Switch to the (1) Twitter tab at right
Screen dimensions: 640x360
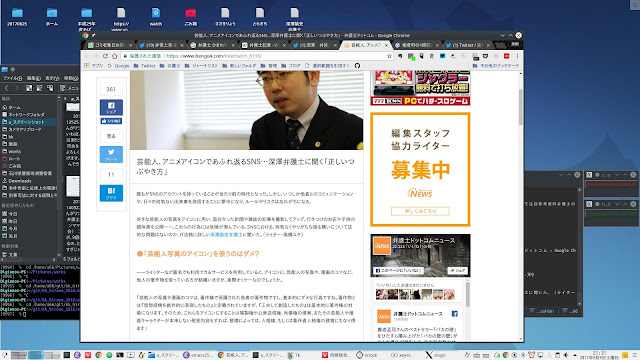tap(468, 45)
